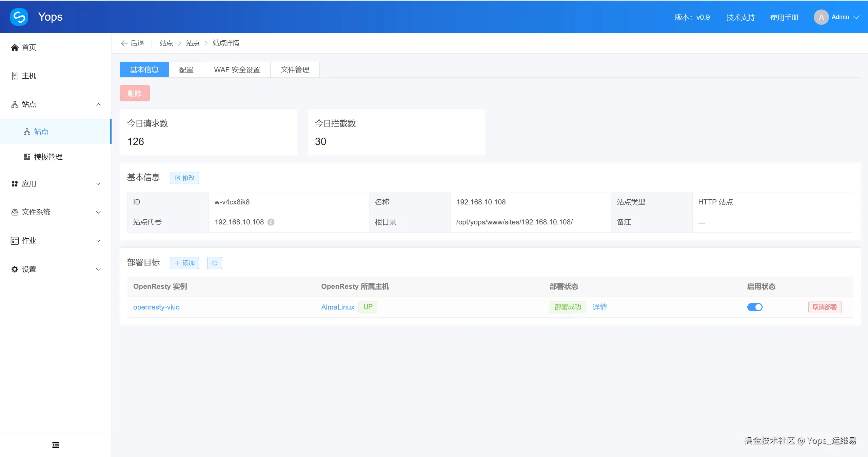Click the refresh icon beside 添加
868x457 pixels.
[x=214, y=263]
